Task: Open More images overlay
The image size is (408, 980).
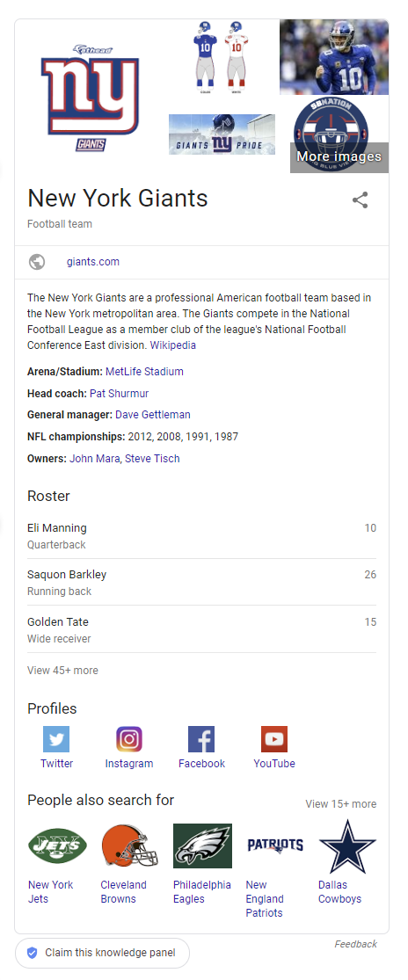Action: tap(339, 156)
